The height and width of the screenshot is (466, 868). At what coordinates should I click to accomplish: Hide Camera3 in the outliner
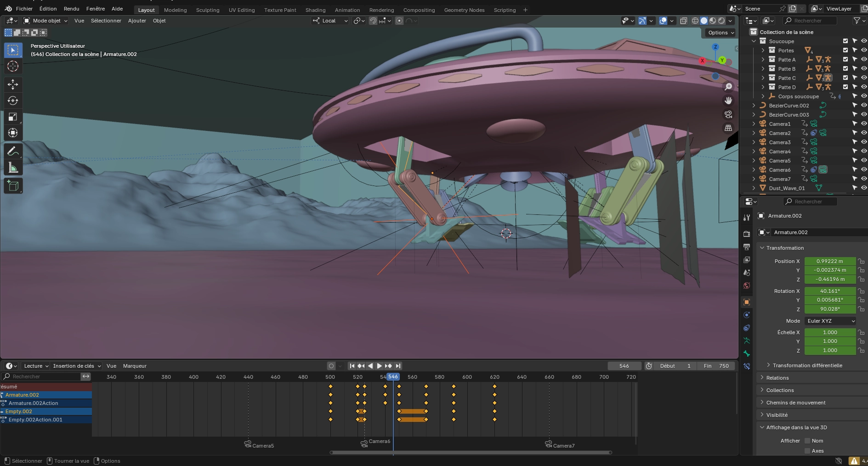click(x=863, y=142)
